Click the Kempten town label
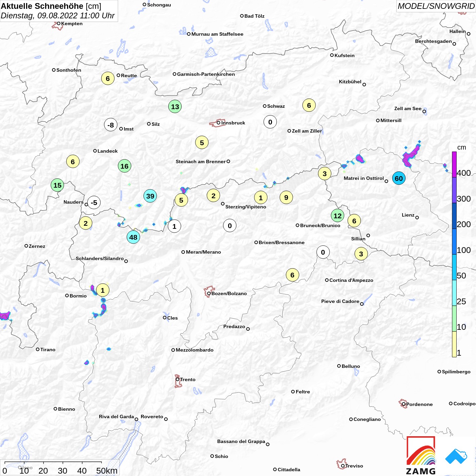 pos(72,23)
